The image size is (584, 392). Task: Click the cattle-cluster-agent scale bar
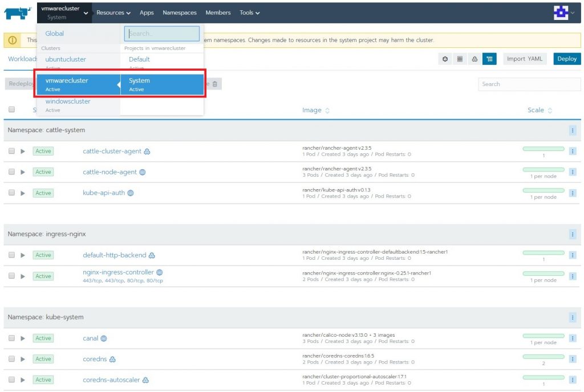[x=544, y=149]
